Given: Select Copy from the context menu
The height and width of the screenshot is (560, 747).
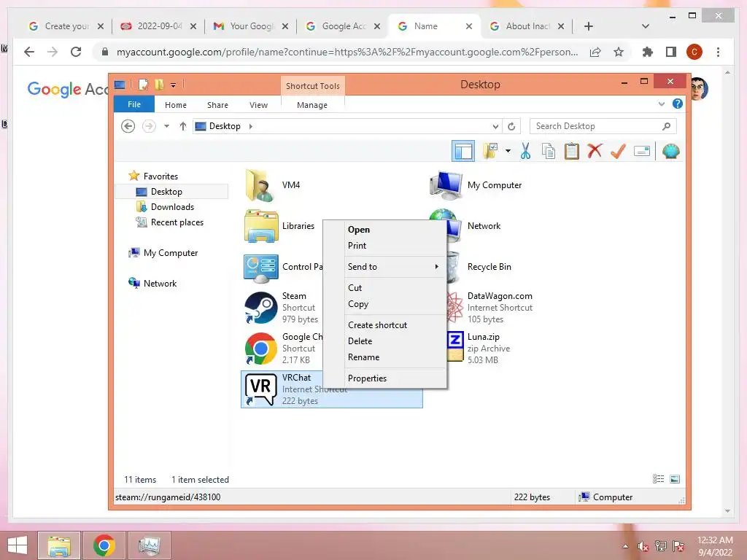Looking at the screenshot, I should (357, 304).
